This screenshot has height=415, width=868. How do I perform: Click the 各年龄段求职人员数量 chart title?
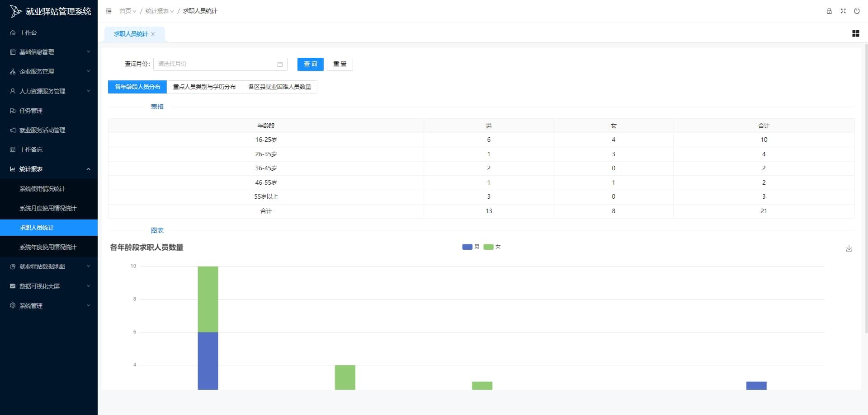146,247
